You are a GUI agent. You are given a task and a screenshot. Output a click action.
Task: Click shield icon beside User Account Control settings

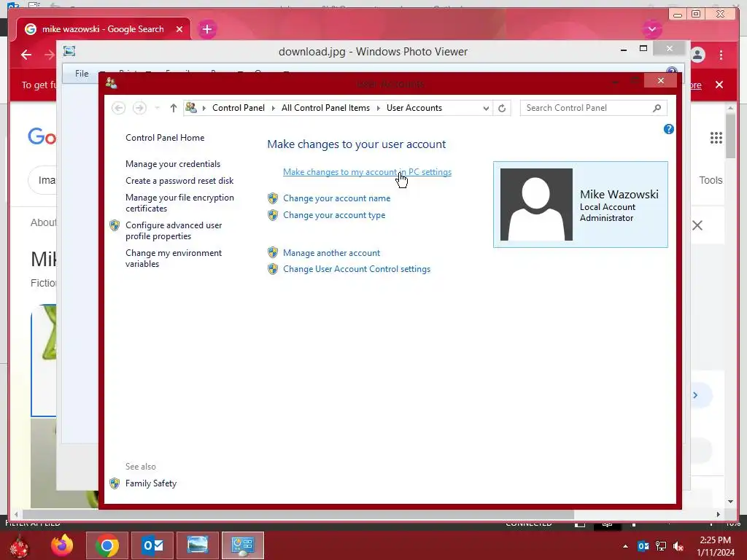pos(273,269)
